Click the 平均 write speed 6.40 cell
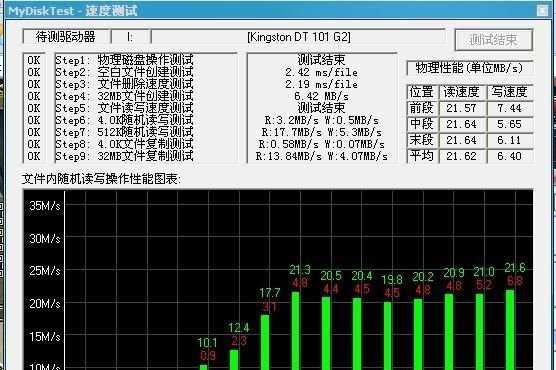Screen dimensions: 556x370 pyautogui.click(x=510, y=156)
